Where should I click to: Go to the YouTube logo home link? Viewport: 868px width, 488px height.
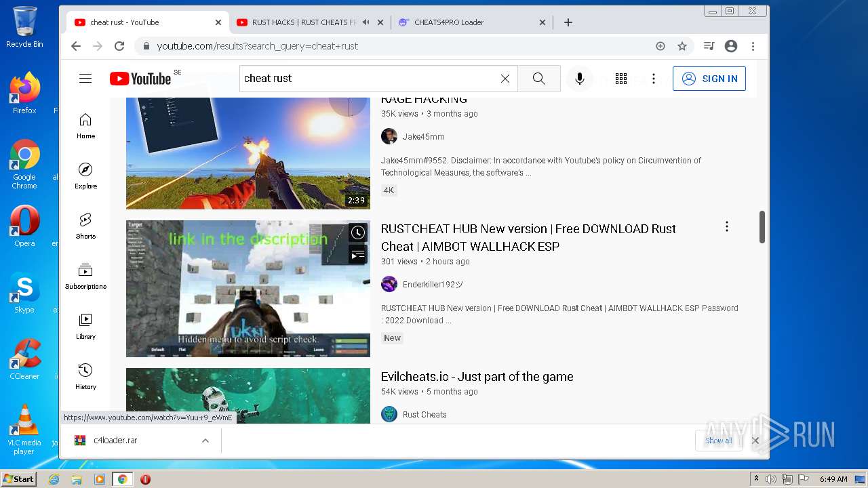click(x=140, y=79)
